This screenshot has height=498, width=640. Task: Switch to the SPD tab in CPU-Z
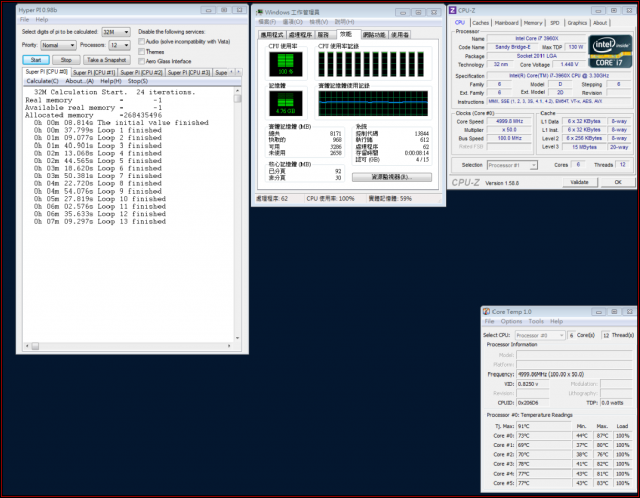click(x=555, y=23)
